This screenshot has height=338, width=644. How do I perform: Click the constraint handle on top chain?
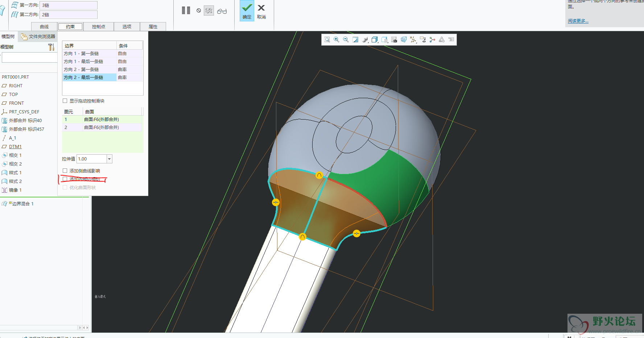(319, 175)
